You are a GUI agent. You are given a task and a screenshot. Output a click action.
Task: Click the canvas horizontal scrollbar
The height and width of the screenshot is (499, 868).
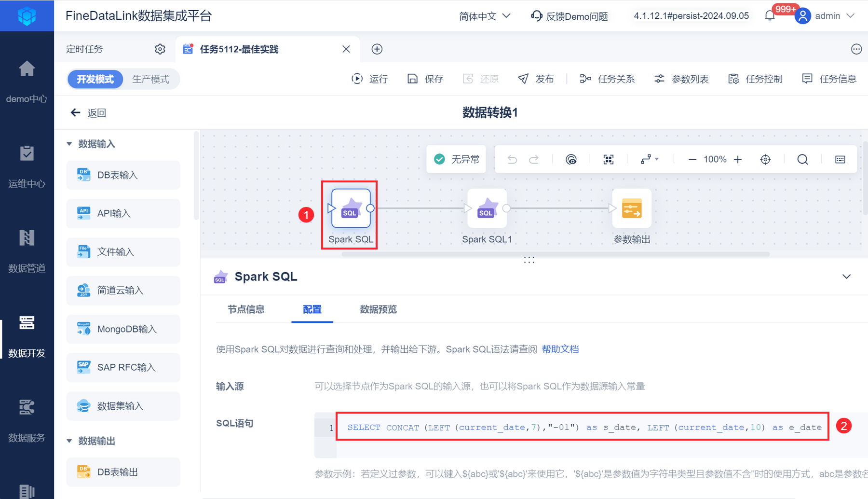(x=556, y=254)
